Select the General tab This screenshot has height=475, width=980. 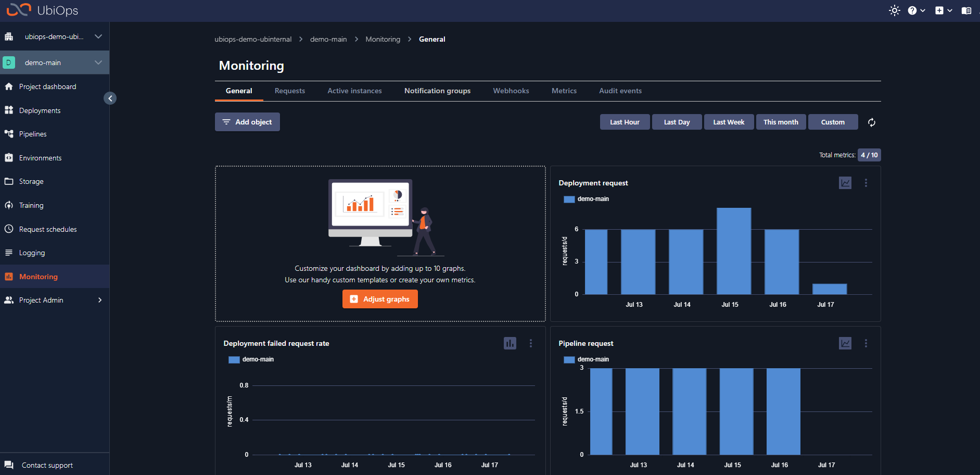click(x=239, y=91)
